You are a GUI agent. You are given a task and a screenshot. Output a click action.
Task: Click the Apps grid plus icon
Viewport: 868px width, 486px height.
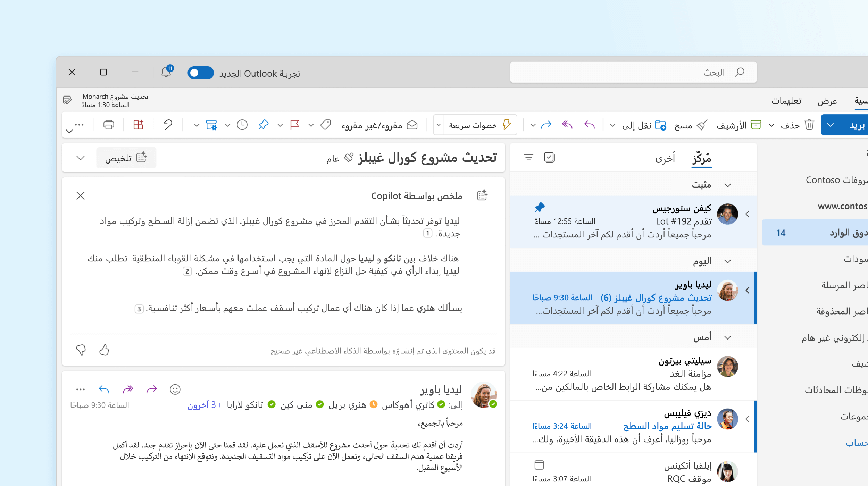coord(138,125)
